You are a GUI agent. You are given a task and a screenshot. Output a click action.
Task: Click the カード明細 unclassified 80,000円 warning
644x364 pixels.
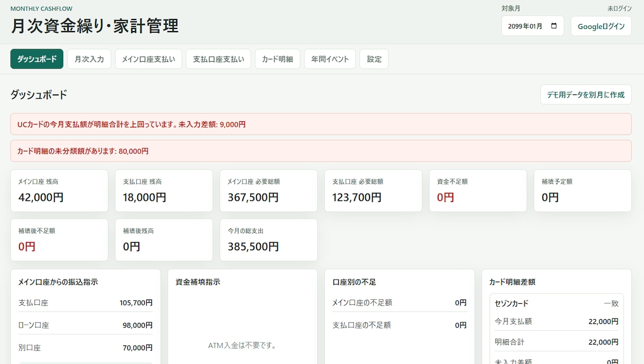pos(321,151)
